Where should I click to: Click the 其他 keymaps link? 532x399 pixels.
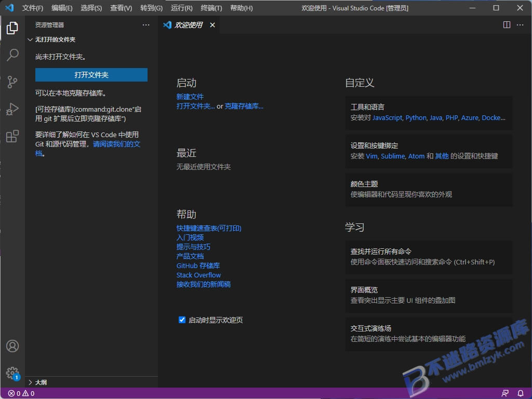point(442,156)
